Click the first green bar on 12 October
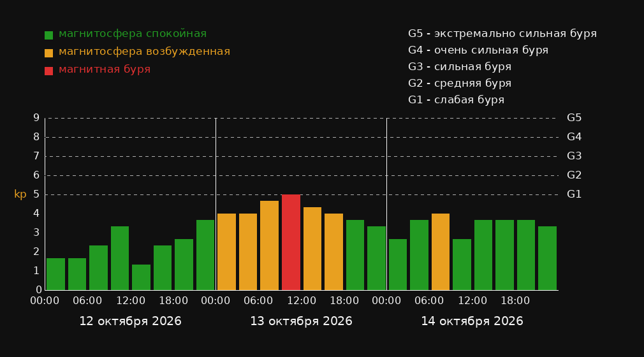644x357 pixels. point(56,274)
